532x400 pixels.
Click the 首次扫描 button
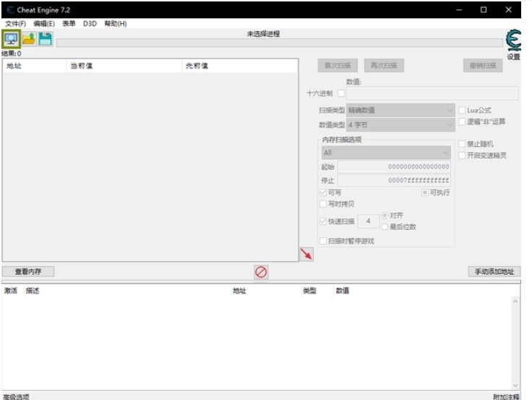[x=338, y=66]
